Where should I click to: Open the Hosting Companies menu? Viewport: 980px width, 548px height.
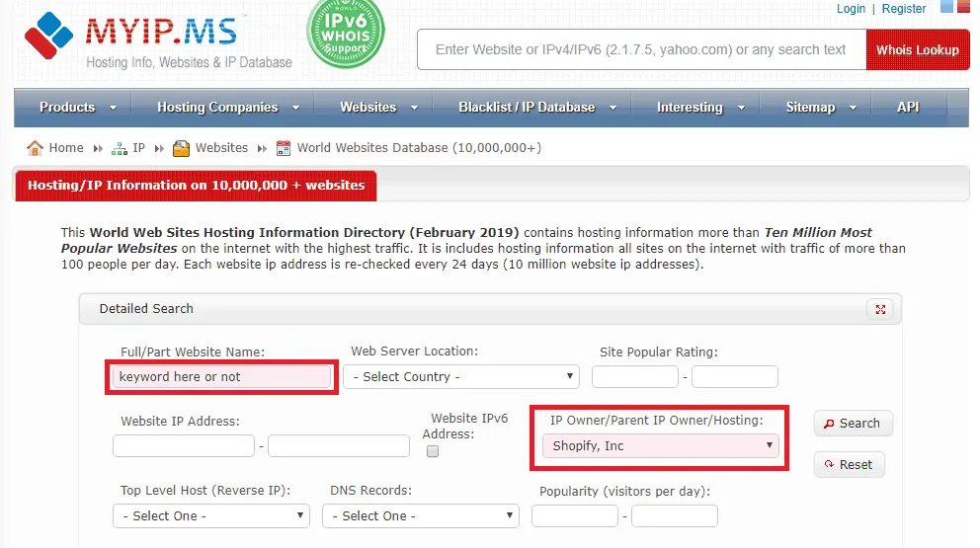pos(225,107)
